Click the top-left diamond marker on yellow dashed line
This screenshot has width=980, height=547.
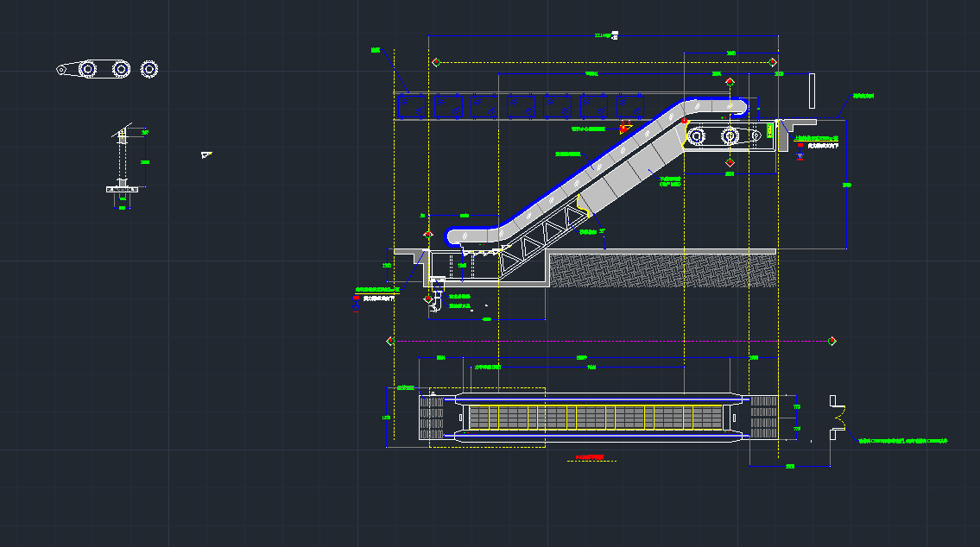point(436,62)
